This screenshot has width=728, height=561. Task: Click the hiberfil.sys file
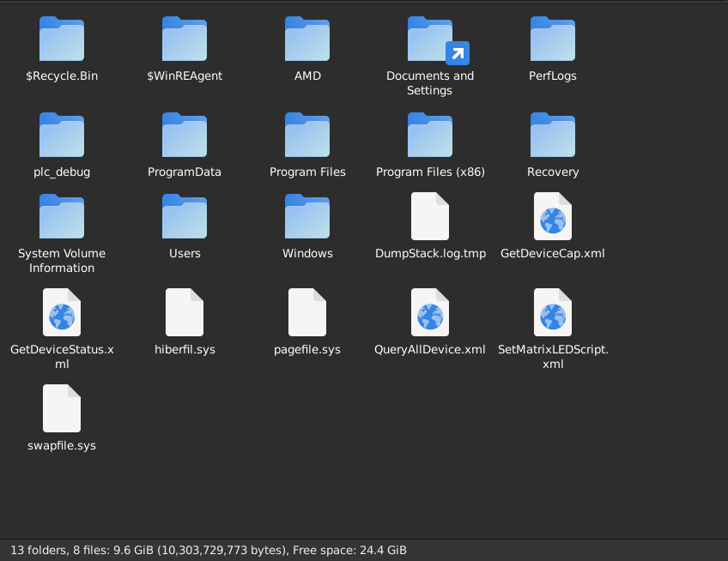[185, 312]
